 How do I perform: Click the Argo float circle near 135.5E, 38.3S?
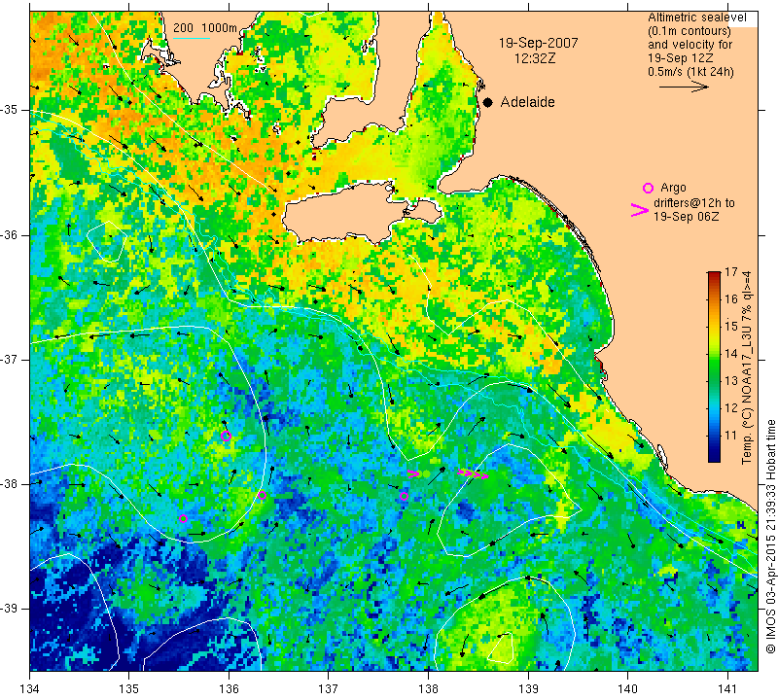pyautogui.click(x=183, y=519)
